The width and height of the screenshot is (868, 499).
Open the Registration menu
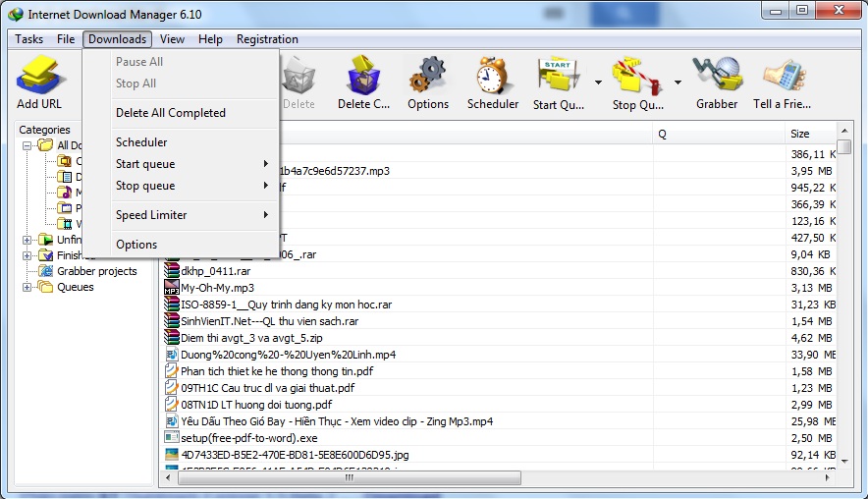click(x=267, y=39)
